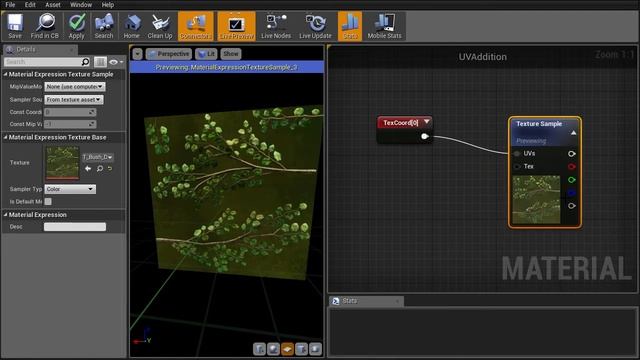Toggle Is Default Meshpaint checkbox
This screenshot has width=640, height=360.
(x=48, y=201)
